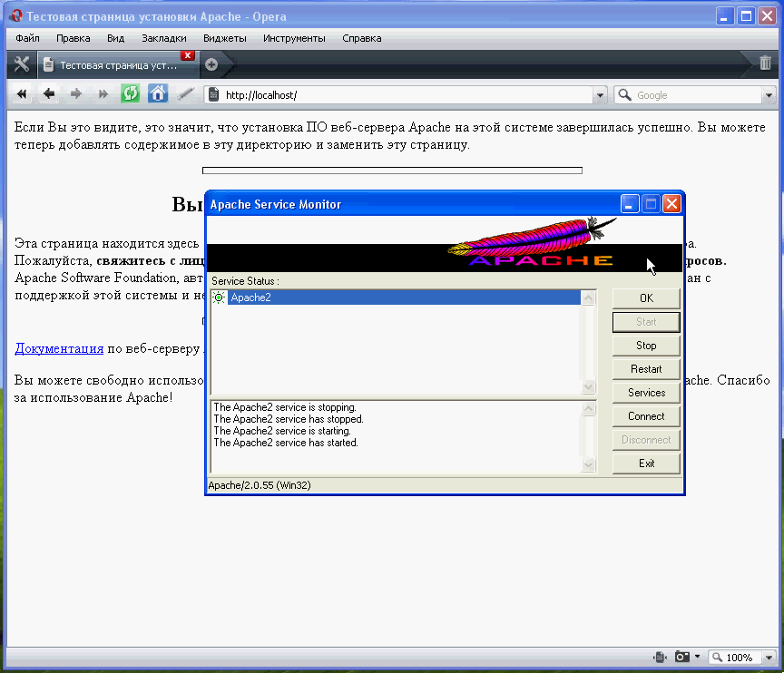Screen dimensions: 784x673
Task: Click the 100% zoom field
Action: (x=734, y=658)
